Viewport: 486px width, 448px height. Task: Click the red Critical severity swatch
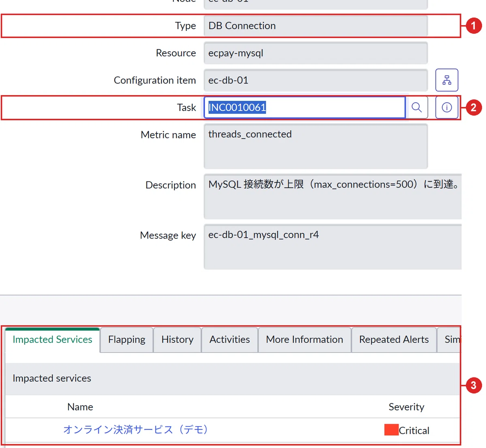coord(391,430)
